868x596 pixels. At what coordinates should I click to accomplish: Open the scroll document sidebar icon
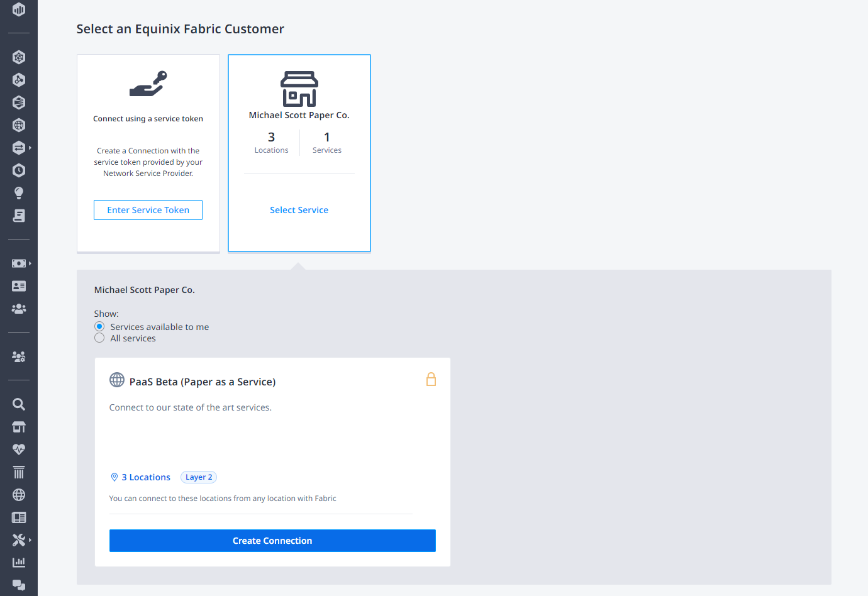(x=19, y=216)
